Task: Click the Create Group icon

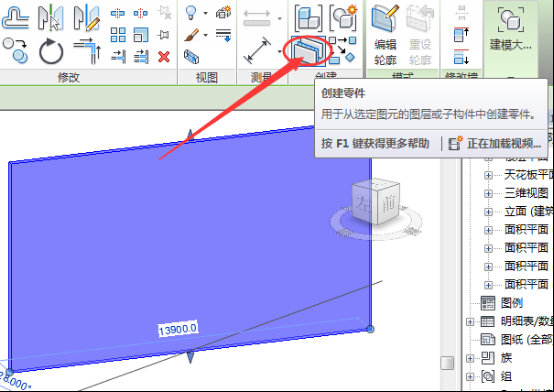Action: [343, 17]
